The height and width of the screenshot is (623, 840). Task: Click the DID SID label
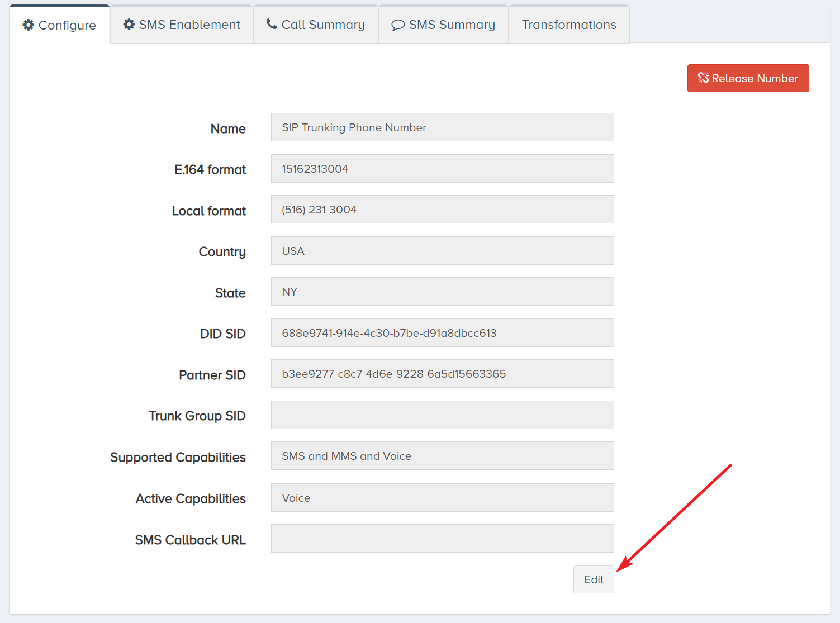point(223,334)
